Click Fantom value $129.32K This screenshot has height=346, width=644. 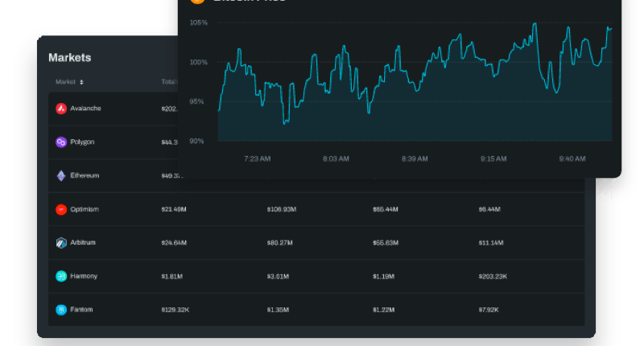tap(175, 310)
